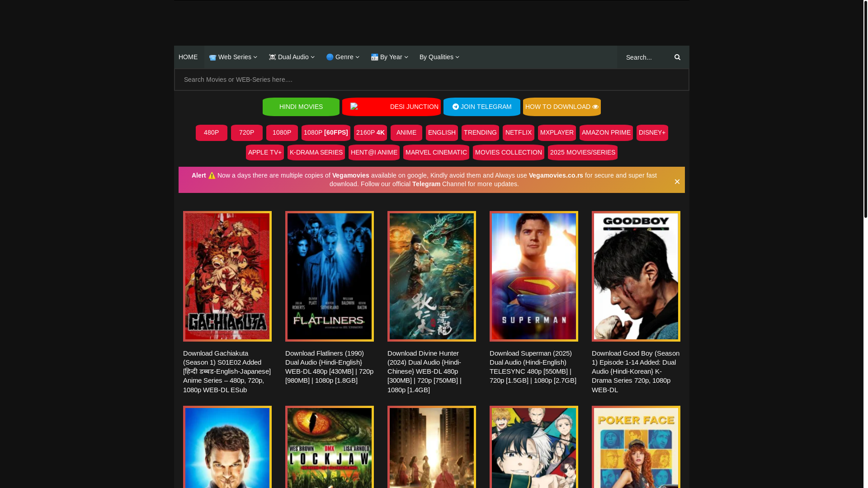Click the eye icon on How To Download

coord(595,107)
